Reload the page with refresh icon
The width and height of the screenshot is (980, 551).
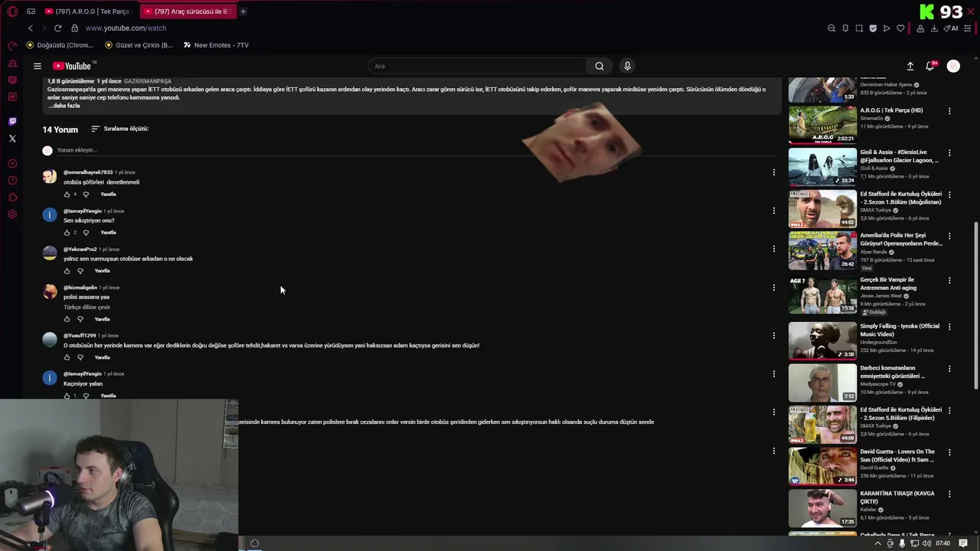pyautogui.click(x=57, y=28)
